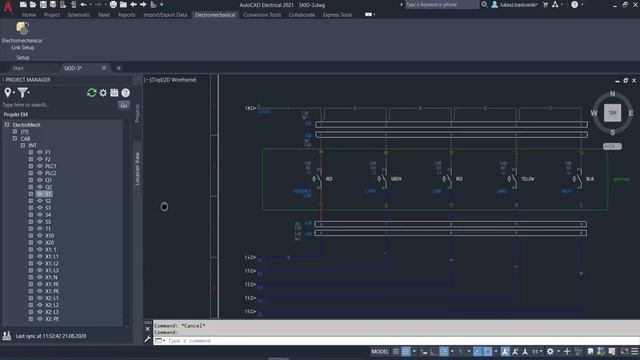640x360 pixels.
Task: Click the Save As icon in quick access toolbar
Action: (x=53, y=4)
